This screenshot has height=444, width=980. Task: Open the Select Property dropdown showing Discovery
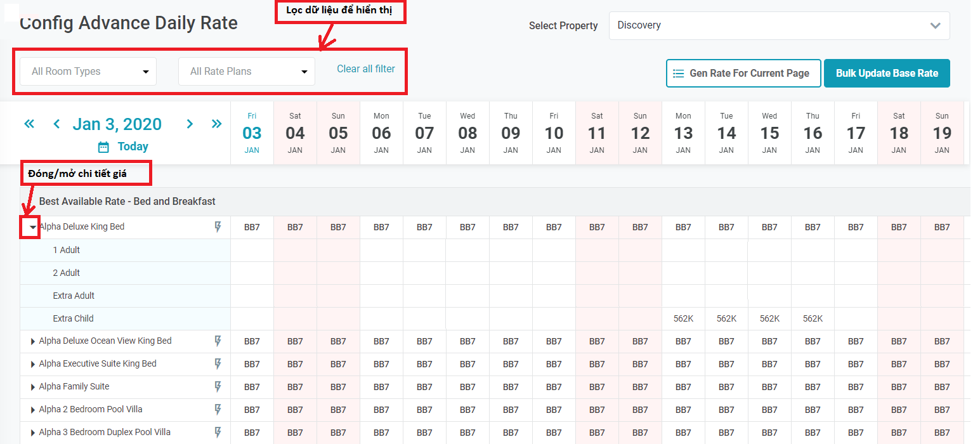[x=779, y=26]
